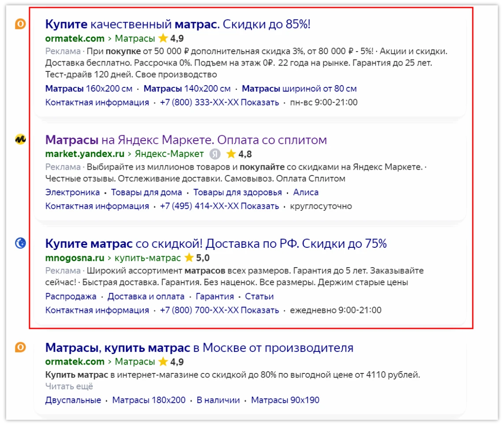Viewport: 504px width, 425px height.
Task: Click the Ormatek favicon beside the organic result
Action: click(x=21, y=348)
